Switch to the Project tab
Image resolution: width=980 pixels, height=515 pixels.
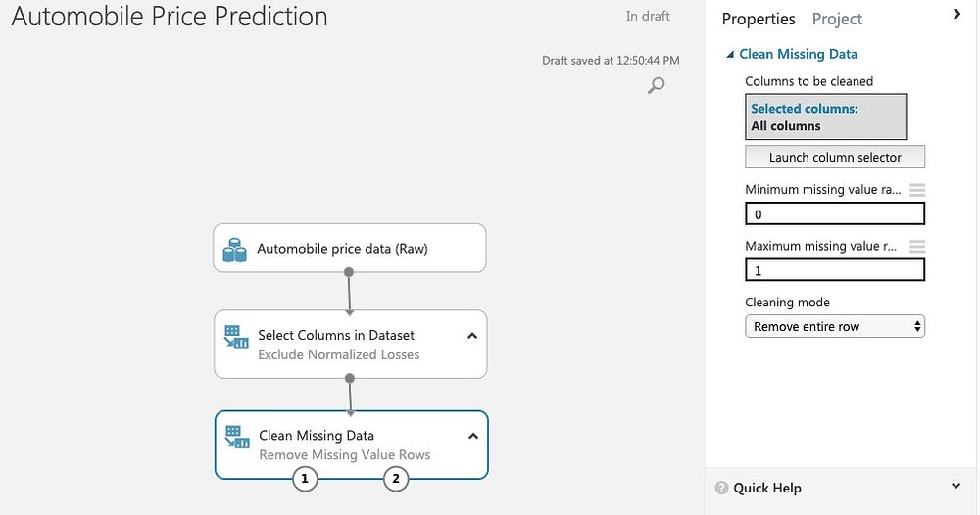(837, 20)
